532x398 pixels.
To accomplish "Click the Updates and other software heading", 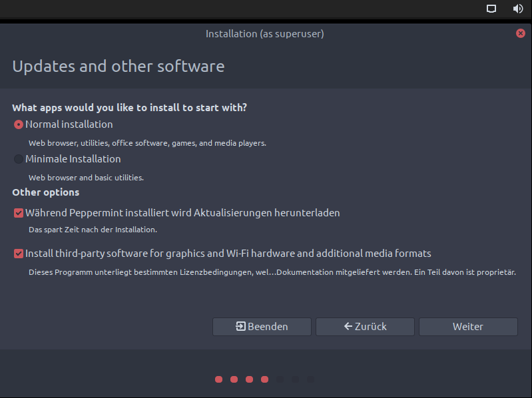I will pos(119,67).
